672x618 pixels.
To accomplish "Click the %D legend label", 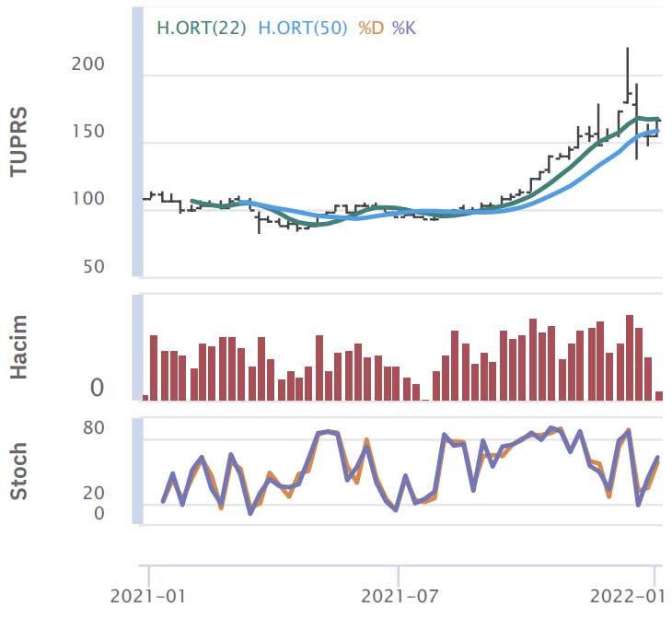I will [x=371, y=29].
